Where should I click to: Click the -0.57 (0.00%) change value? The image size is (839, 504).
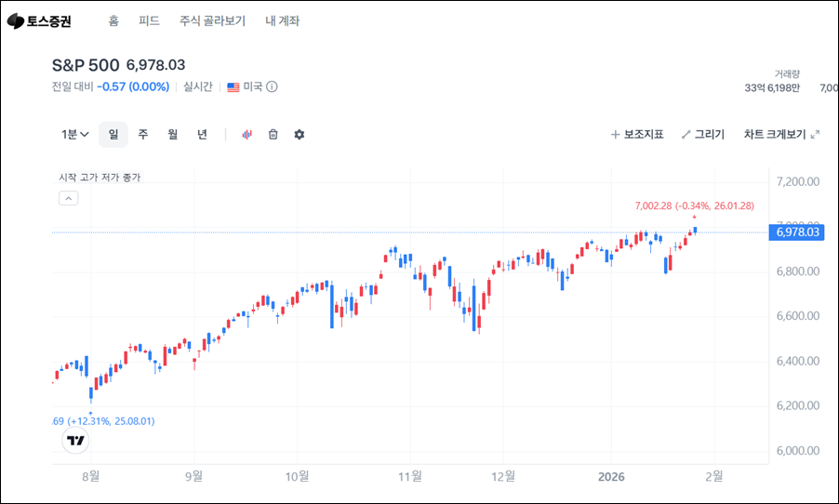tap(133, 86)
